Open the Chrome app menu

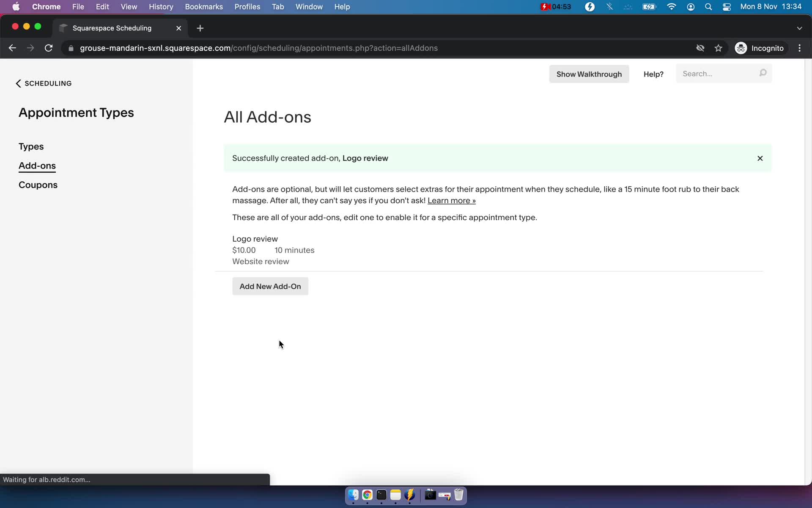point(47,7)
